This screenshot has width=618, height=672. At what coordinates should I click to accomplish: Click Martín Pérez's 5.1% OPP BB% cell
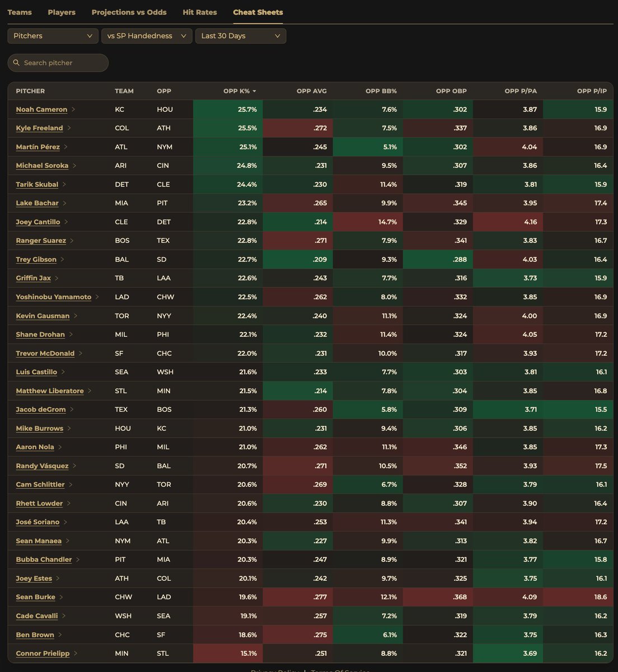click(368, 147)
